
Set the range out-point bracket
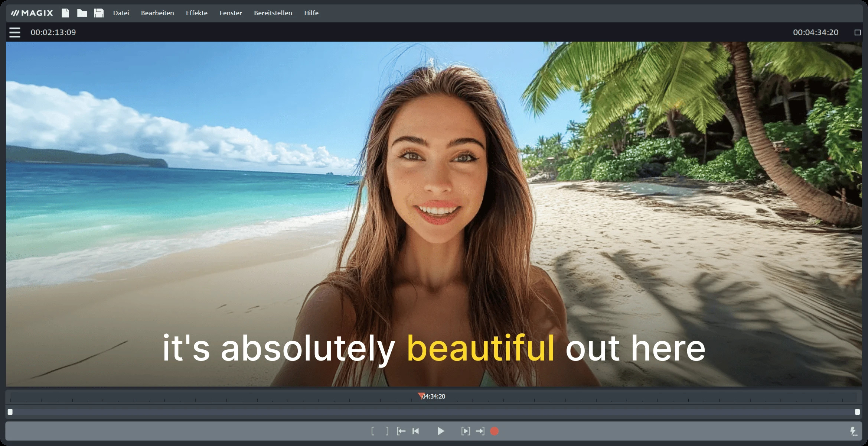pos(387,431)
